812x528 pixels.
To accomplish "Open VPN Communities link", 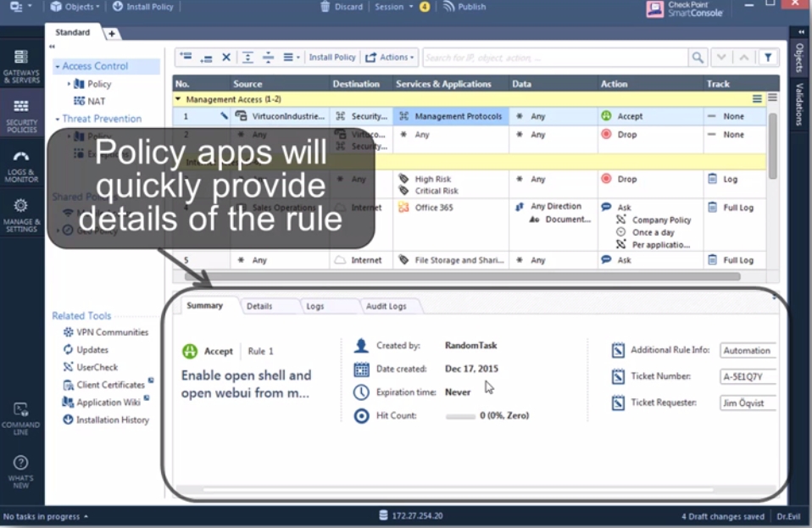I will tap(112, 332).
